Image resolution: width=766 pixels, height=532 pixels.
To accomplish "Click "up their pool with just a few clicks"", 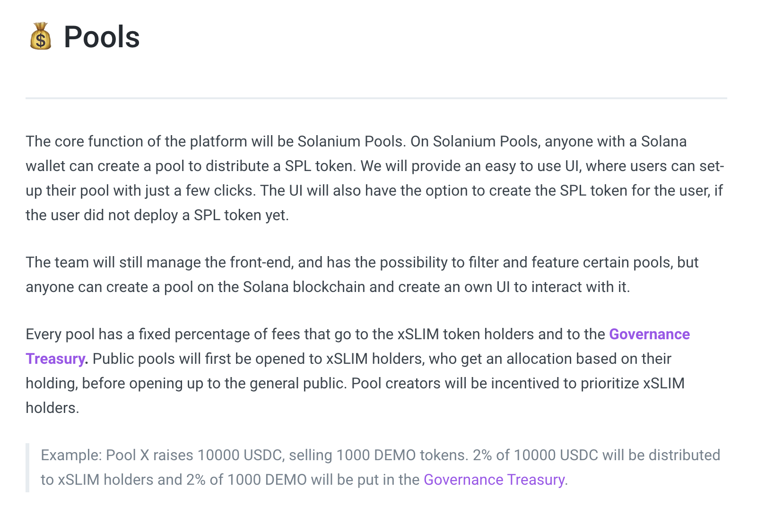I will point(141,190).
